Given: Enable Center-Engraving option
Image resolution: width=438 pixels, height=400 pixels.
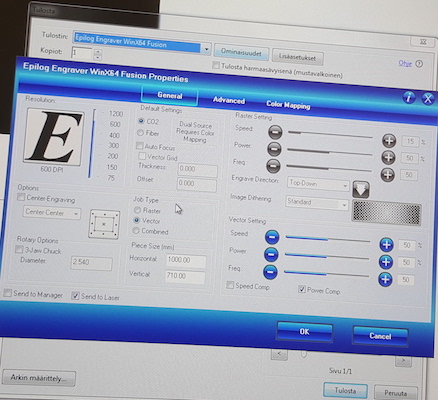Looking at the screenshot, I should 21,197.
